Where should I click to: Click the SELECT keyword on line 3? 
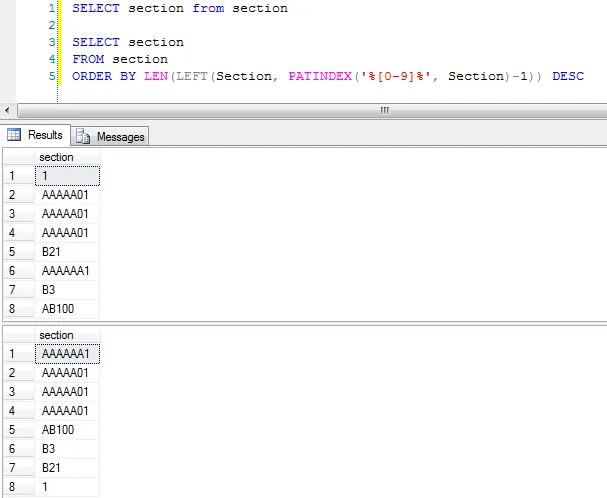tap(96, 42)
